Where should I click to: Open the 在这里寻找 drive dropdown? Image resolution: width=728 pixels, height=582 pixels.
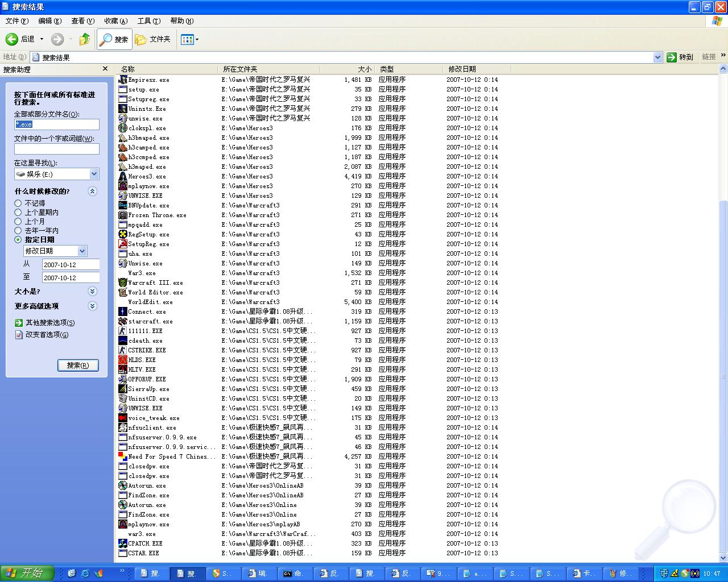point(94,174)
